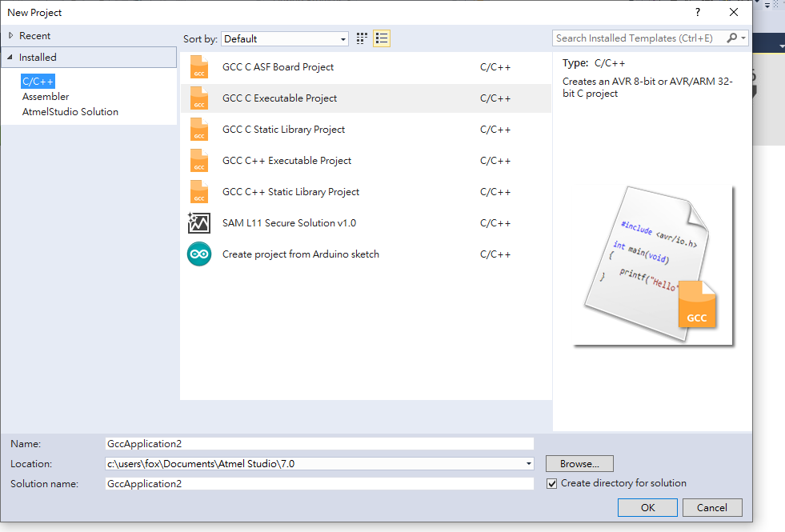Click the GCC C++ Executable Project icon
The height and width of the screenshot is (532, 785).
tap(199, 161)
